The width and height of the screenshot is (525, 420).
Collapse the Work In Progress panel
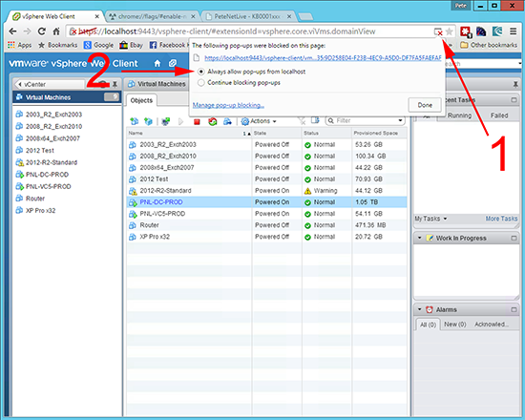pos(420,238)
